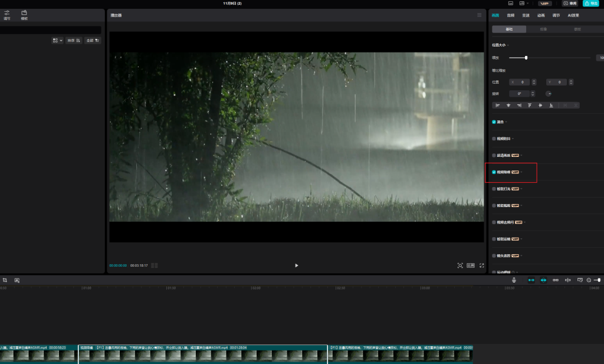604x364 pixels.
Task: Click the 排序 sort button
Action: pyautogui.click(x=74, y=41)
